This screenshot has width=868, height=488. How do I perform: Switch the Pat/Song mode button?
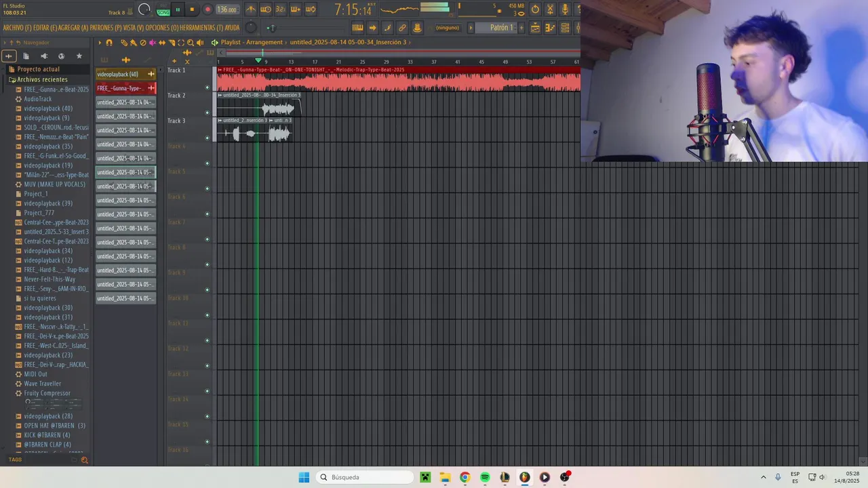(163, 10)
